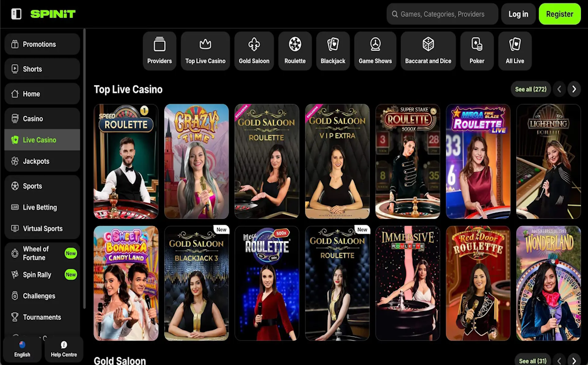
Task: Go to previous Gold Saloon games
Action: point(559,360)
